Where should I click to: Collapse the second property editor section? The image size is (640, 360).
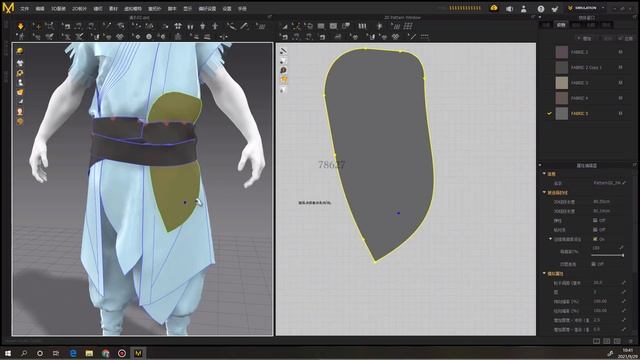point(544,192)
